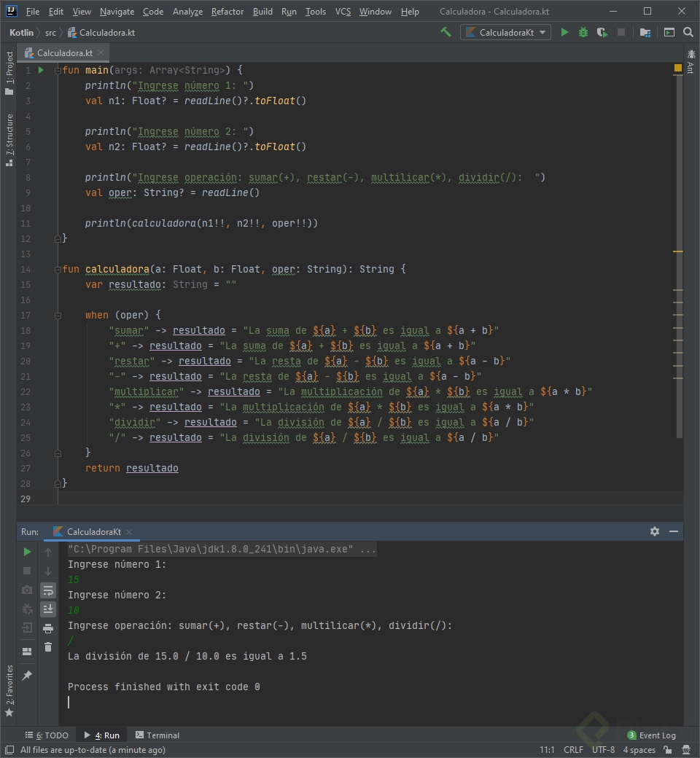Screen dimensions: 700x758
Task: Click the fold end marker on line 28
Action: (58, 483)
